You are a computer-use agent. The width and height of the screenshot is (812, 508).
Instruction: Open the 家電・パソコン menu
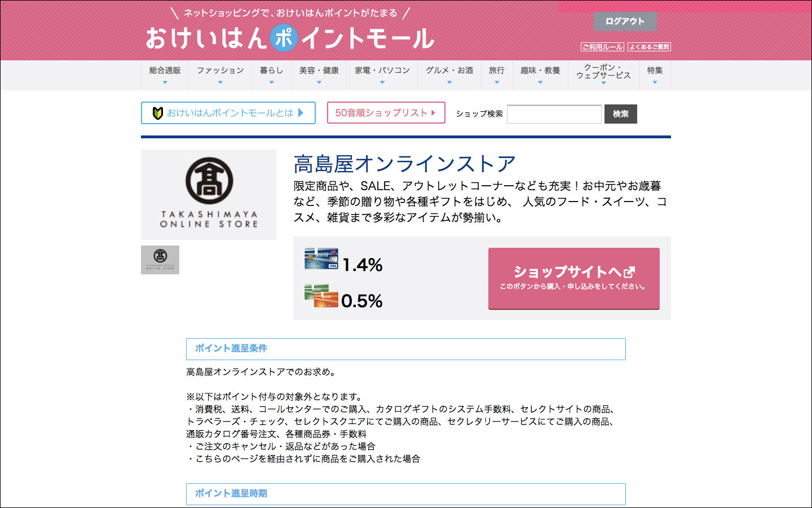382,75
